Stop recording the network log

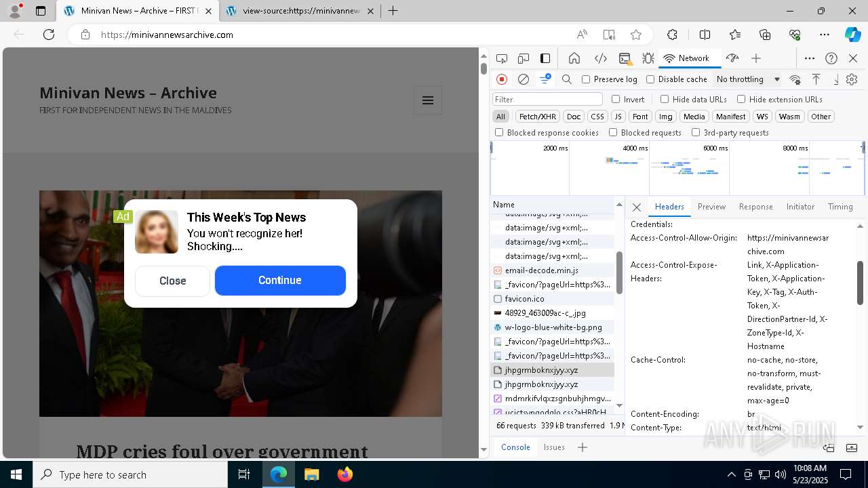502,79
